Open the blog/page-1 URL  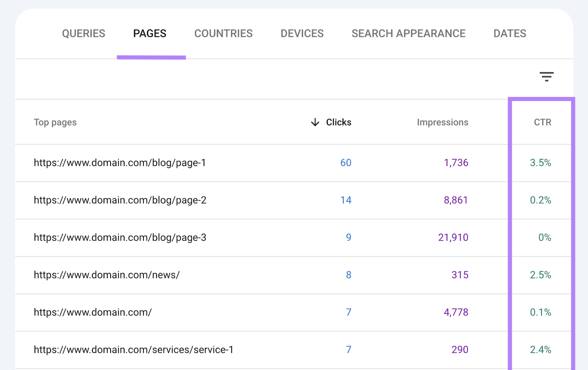tap(120, 163)
